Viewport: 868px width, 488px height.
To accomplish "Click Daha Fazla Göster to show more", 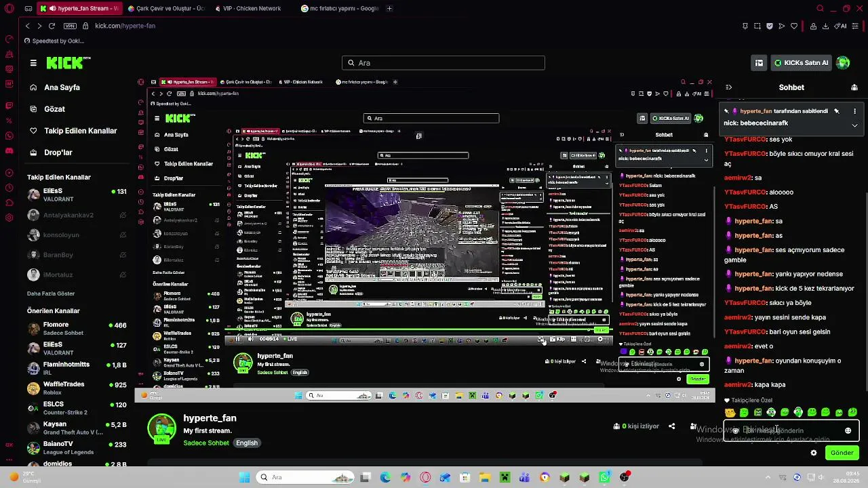I will (x=51, y=293).
